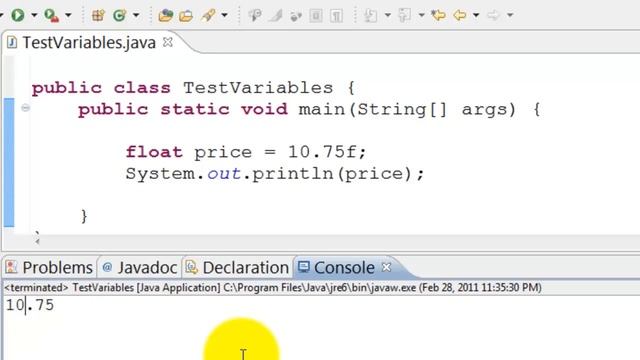This screenshot has width=640, height=360.
Task: Expand the Search dropdown arrow
Action: (224, 15)
